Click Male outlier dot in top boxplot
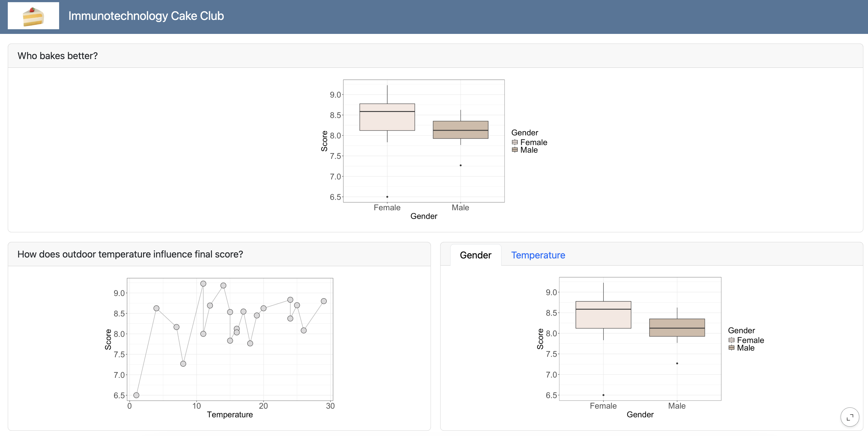The image size is (868, 436). coord(461,165)
